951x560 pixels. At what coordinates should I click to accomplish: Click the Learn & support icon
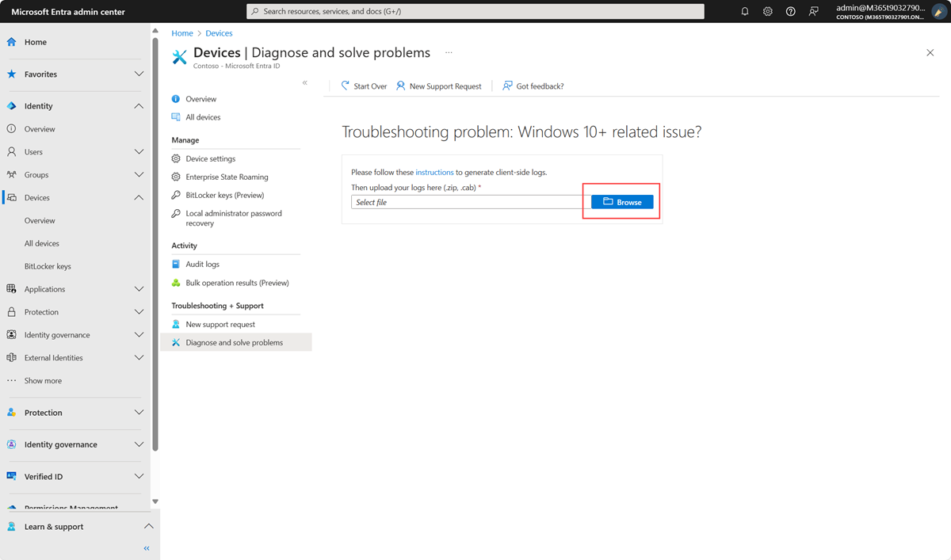[x=11, y=527]
